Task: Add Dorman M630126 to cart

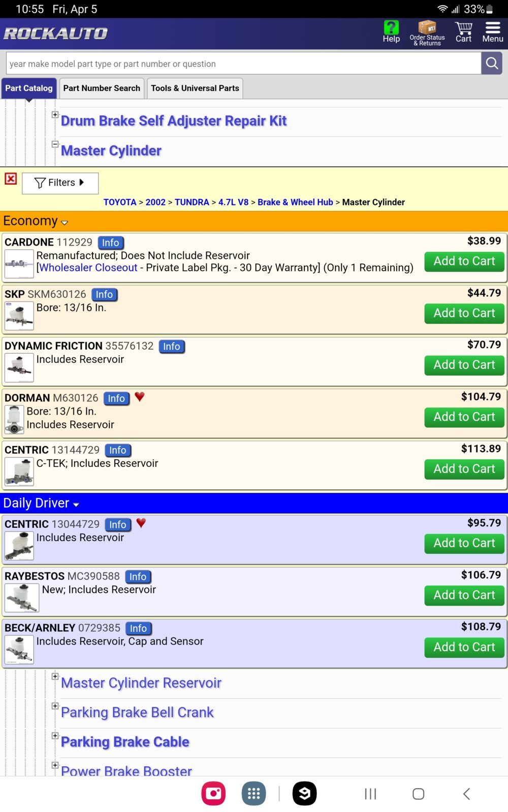Action: click(464, 417)
